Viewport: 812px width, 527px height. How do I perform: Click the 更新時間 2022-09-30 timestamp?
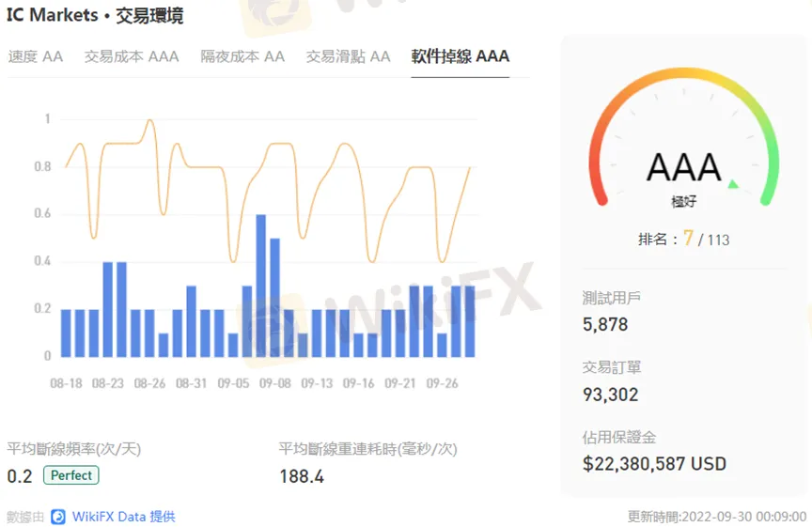pyautogui.click(x=717, y=516)
